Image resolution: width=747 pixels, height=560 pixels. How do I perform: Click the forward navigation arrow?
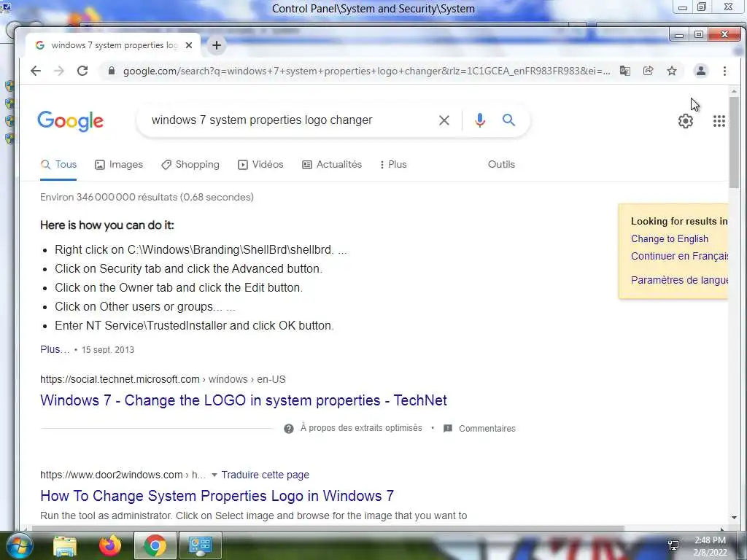59,71
